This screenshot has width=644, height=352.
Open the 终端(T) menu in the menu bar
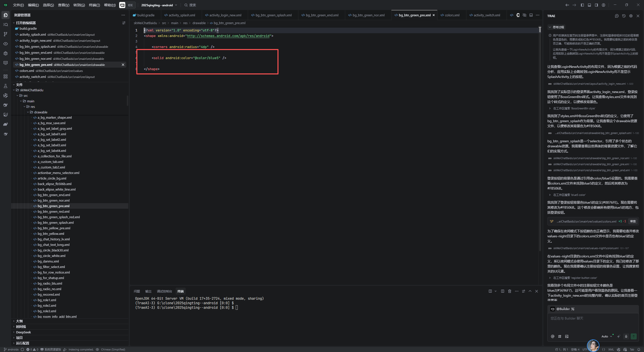94,5
